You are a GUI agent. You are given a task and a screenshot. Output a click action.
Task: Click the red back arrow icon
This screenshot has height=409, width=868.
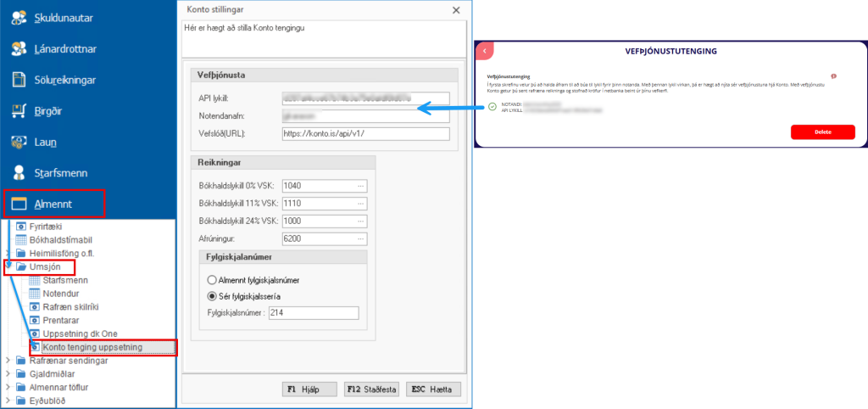point(483,51)
